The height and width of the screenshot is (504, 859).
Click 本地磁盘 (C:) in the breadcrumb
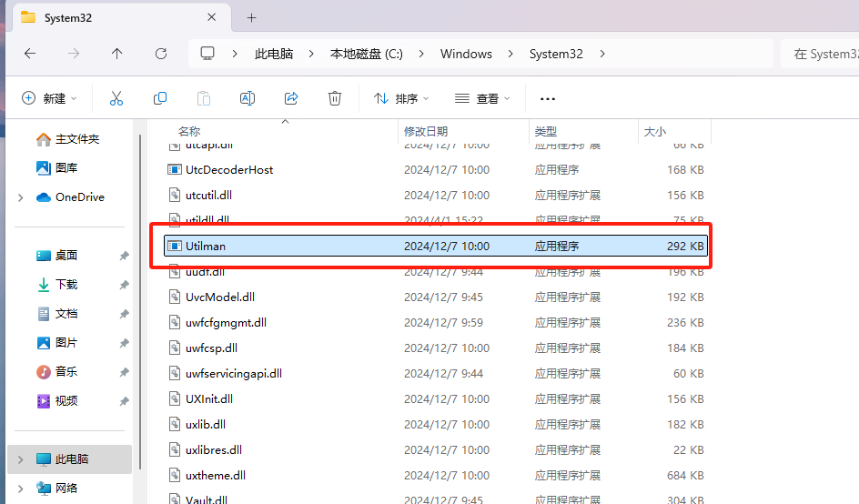(367, 54)
